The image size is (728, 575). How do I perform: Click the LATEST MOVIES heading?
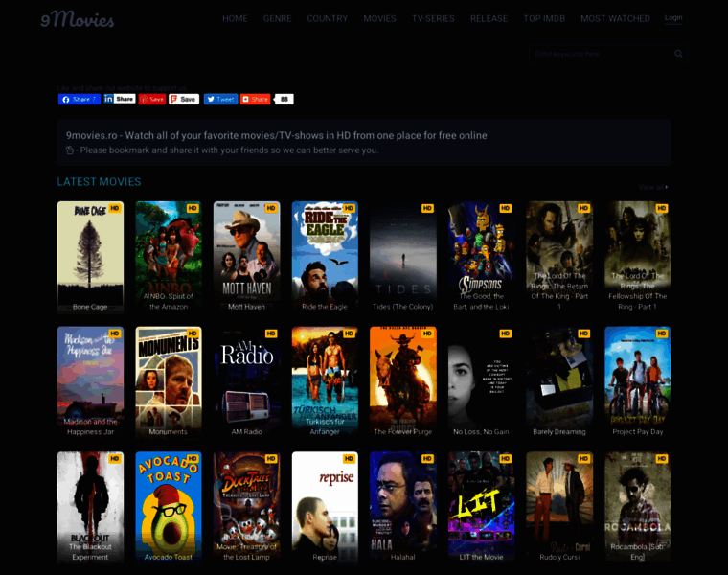coord(99,181)
